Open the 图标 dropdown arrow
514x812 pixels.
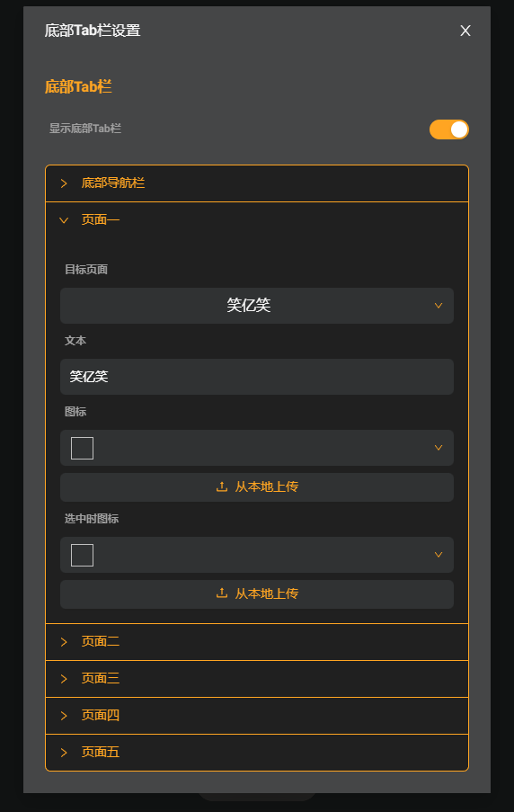(x=438, y=448)
